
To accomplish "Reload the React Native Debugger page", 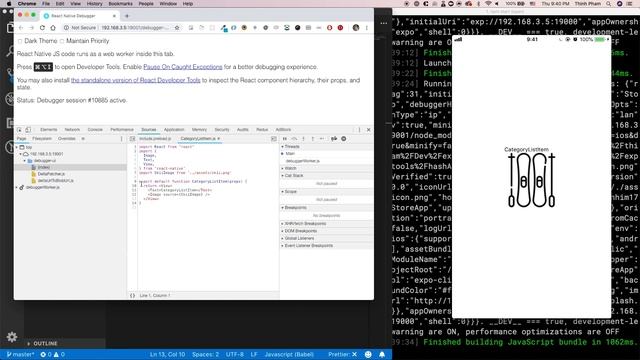I will click(42, 28).
